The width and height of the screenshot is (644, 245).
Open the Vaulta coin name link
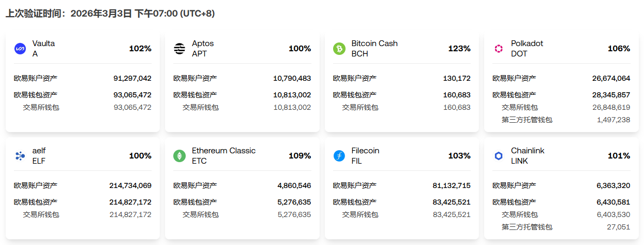click(43, 44)
